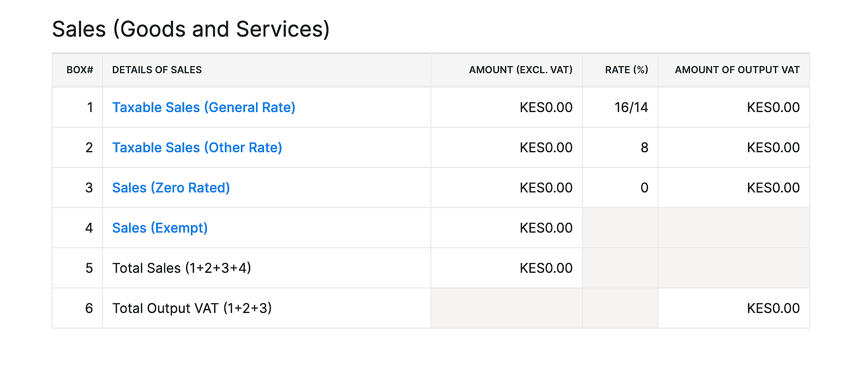Image resolution: width=868 pixels, height=367 pixels.
Task: Select box number 4 in the first column
Action: 90,228
